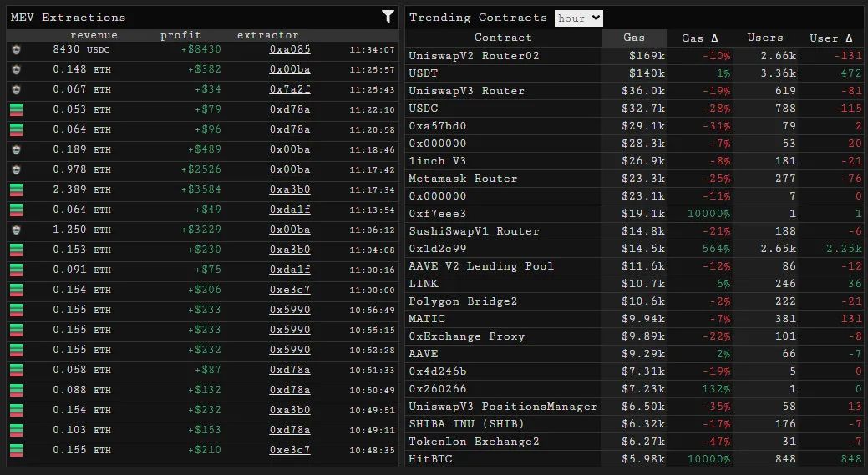Click the robot icon beside 0.978 ETH
This screenshot has height=475, width=868.
click(x=16, y=169)
